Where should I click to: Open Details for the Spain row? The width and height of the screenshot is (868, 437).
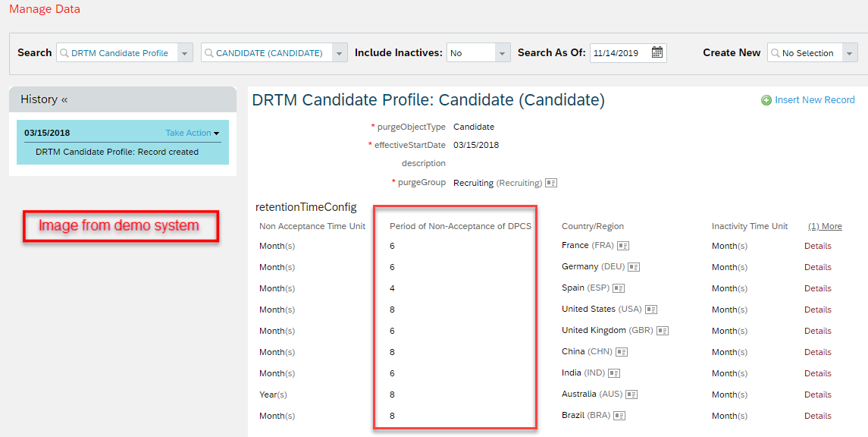click(x=818, y=288)
